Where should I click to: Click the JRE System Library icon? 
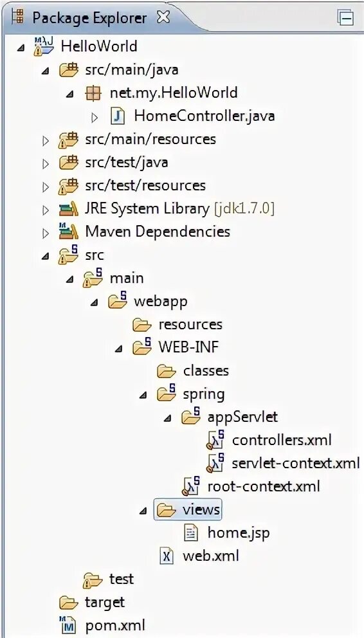(x=68, y=209)
